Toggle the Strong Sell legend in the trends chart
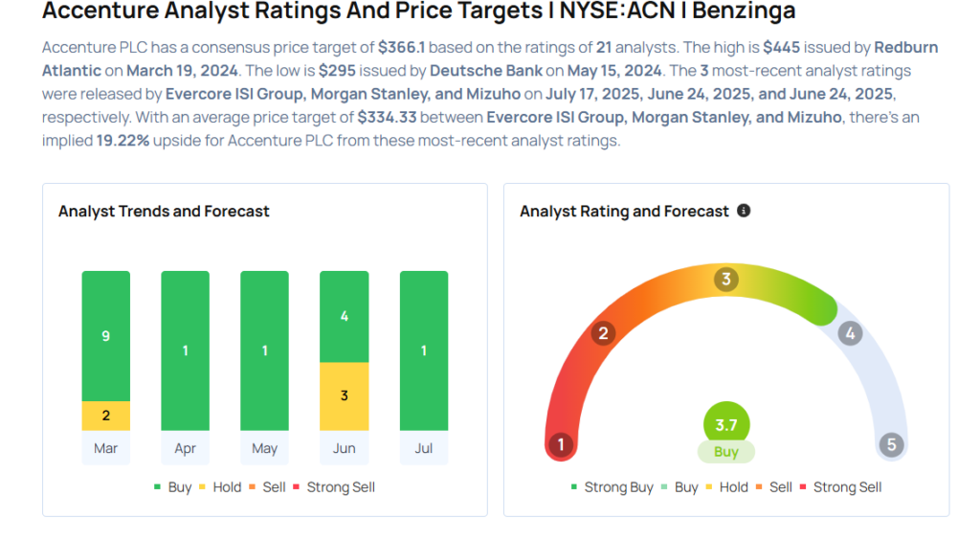This screenshot has width=980, height=541. [334, 487]
